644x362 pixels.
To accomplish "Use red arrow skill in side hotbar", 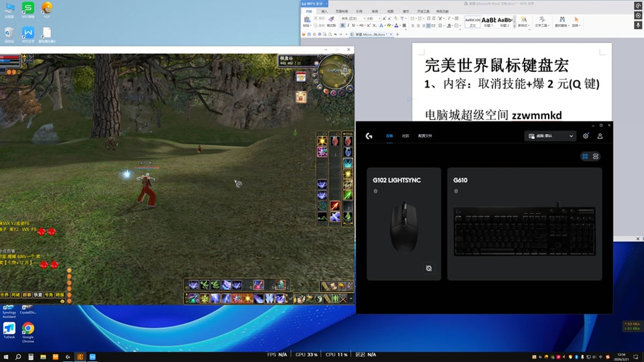I will coord(335,205).
